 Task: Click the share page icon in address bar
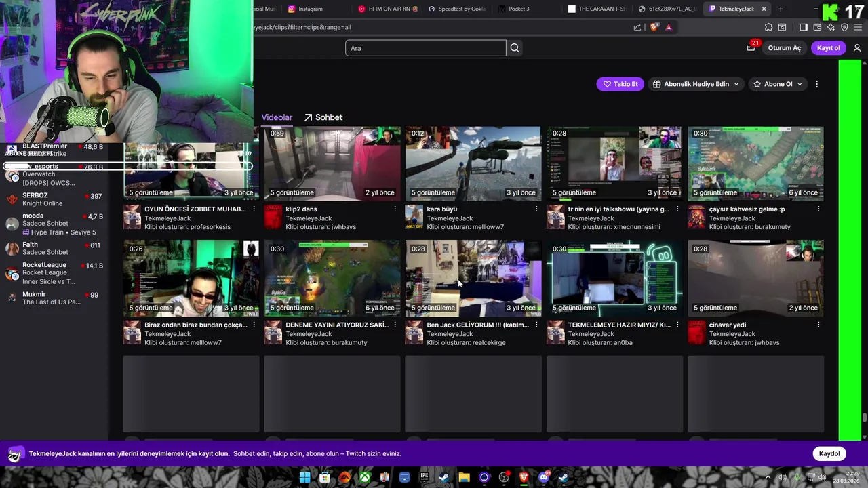pyautogui.click(x=637, y=27)
